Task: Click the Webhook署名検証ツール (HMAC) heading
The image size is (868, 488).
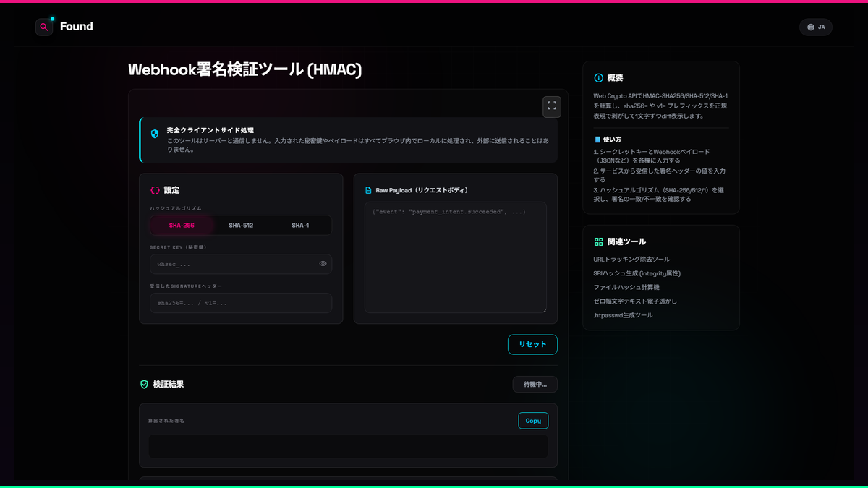Action: point(244,69)
